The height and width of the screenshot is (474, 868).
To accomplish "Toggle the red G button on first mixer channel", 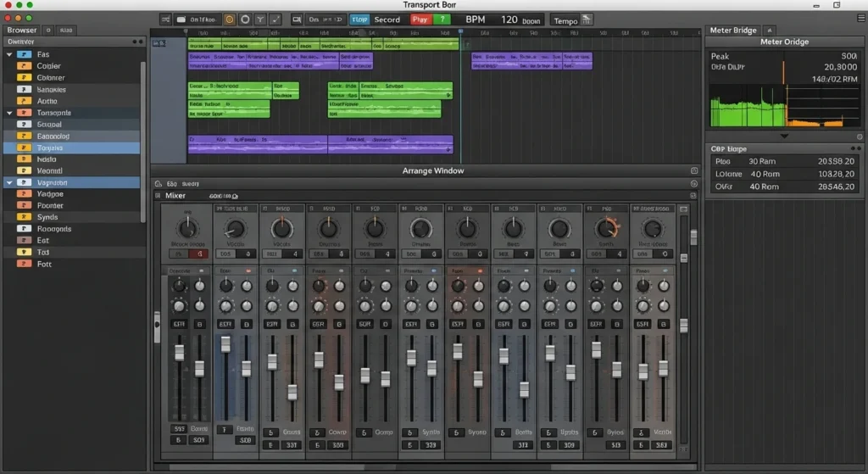I will (199, 254).
